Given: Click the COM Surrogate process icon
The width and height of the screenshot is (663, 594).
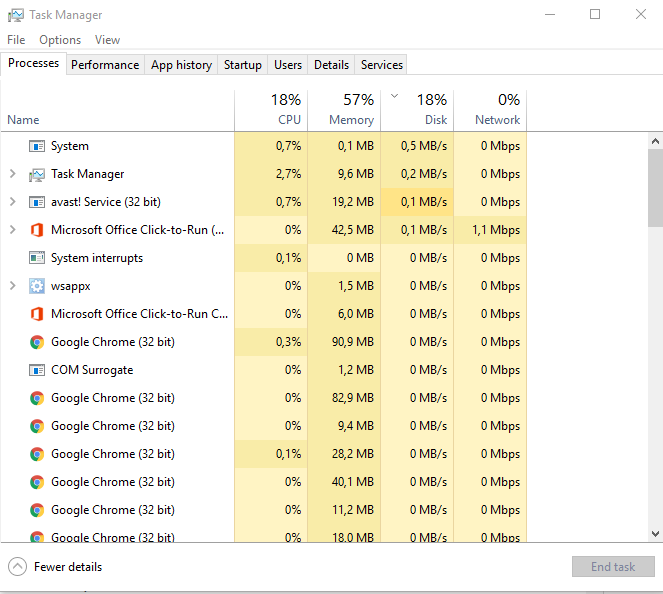Looking at the screenshot, I should pyautogui.click(x=37, y=370).
